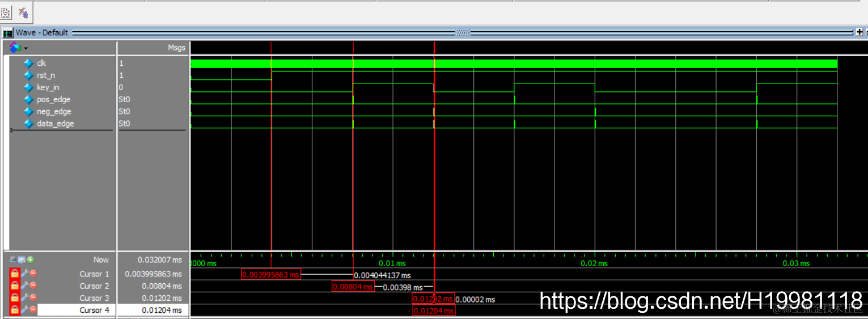Click the 0.02 ms timeline tick label

(x=594, y=263)
